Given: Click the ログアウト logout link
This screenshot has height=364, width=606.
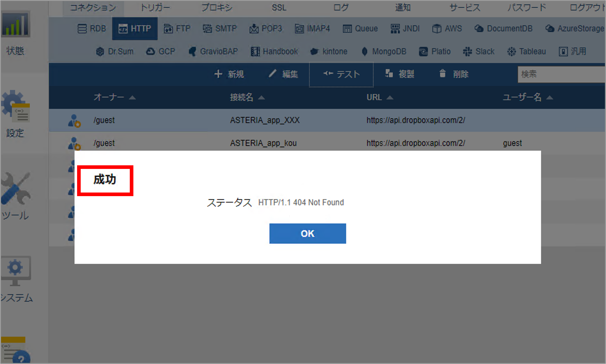Looking at the screenshot, I should point(587,8).
